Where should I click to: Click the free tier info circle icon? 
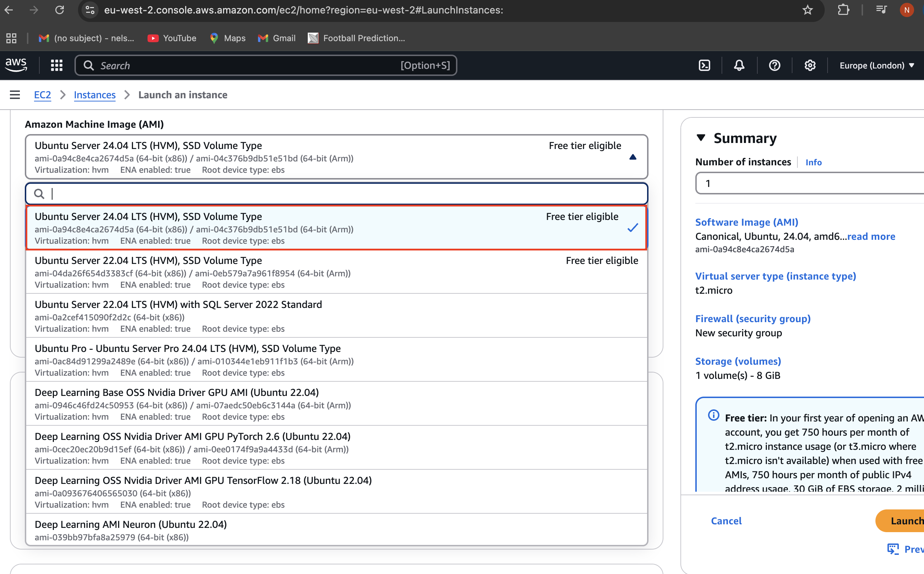click(x=713, y=415)
